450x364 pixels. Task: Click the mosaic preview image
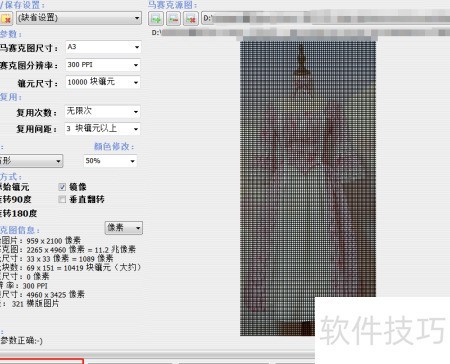coord(308,188)
